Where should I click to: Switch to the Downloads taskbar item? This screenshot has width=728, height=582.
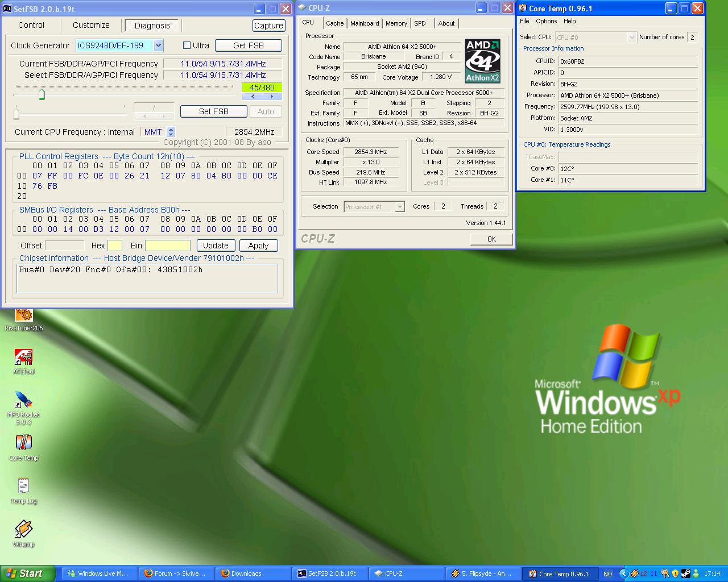(x=253, y=573)
